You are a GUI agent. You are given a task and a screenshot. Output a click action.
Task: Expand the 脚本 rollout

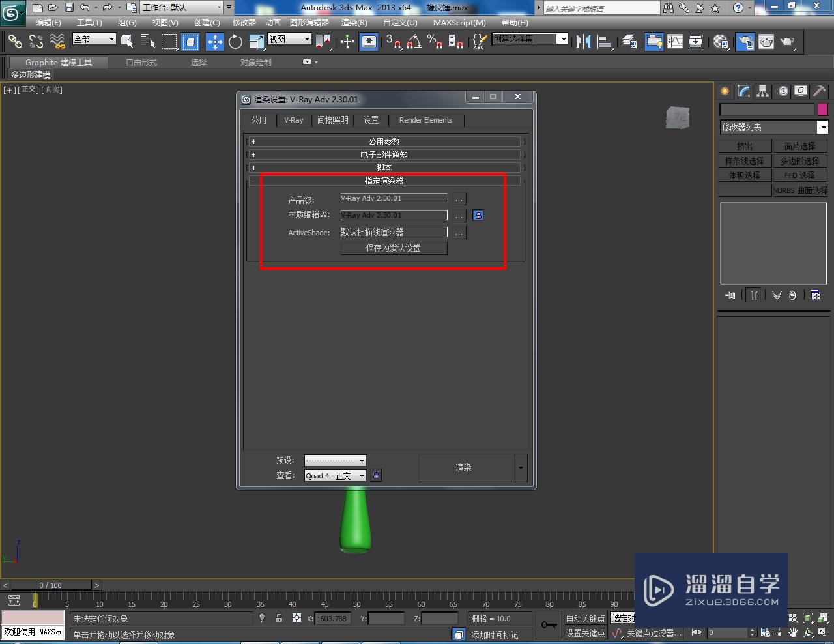coord(386,168)
